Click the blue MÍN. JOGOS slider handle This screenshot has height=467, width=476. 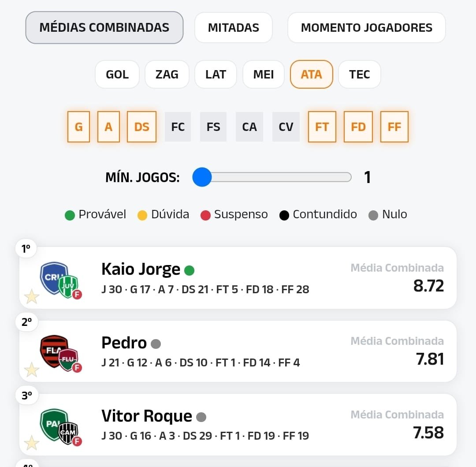(x=201, y=177)
